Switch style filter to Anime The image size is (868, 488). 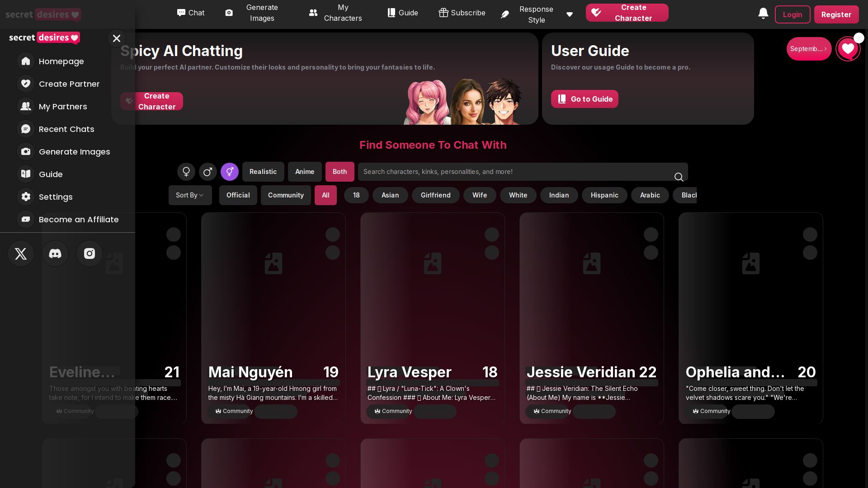pos(305,172)
